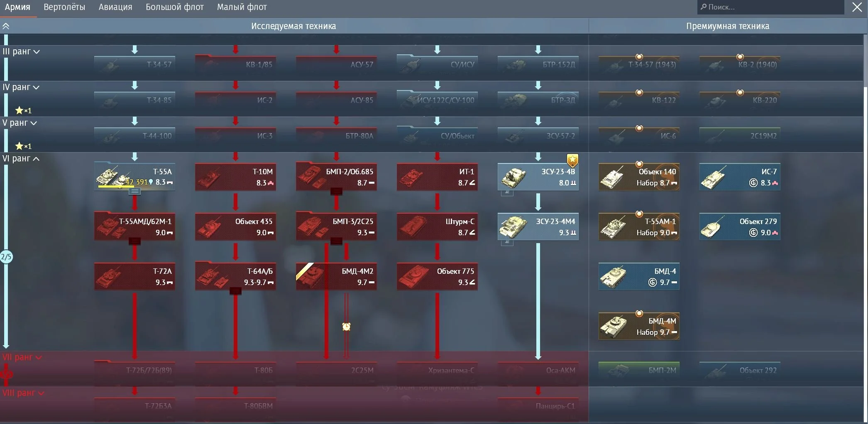Select the ЗСУ-23-4М4 vehicle card

(538, 226)
